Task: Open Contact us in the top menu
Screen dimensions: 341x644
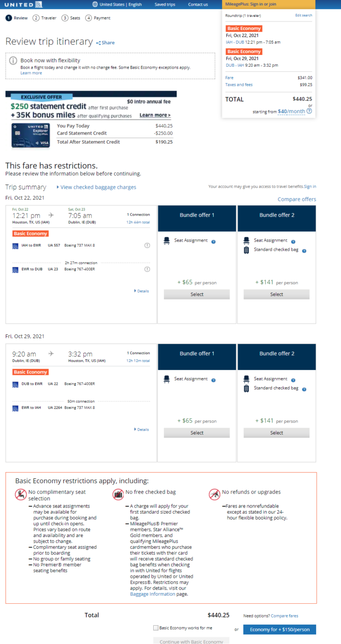Action: pyautogui.click(x=198, y=5)
